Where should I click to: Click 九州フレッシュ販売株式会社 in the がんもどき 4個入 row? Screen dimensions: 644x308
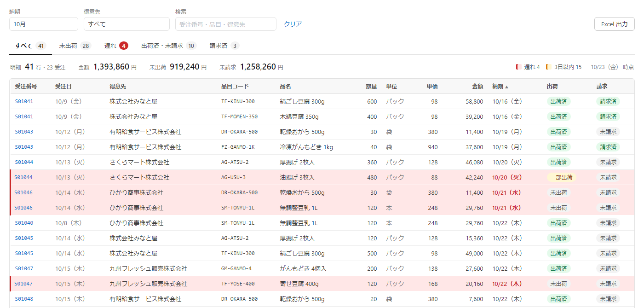click(x=148, y=268)
